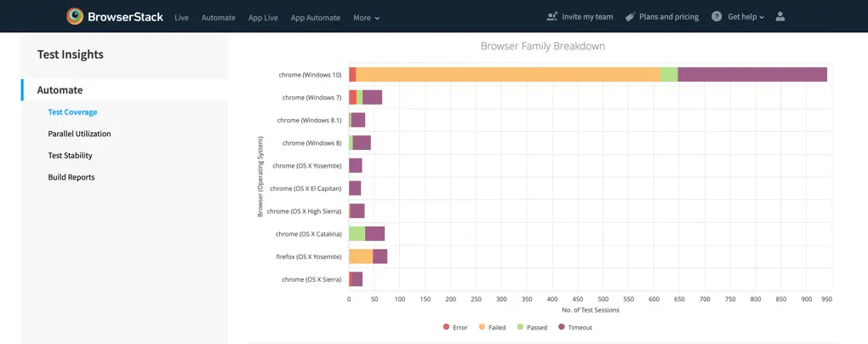Select Parallel Utilization in the sidebar
Screen dimensions: 868x344
79,134
